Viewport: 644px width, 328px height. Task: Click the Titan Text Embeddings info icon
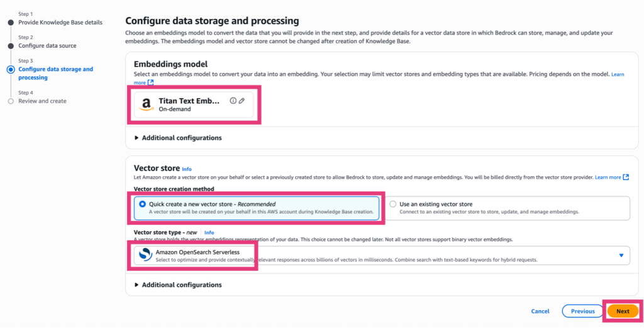tap(233, 101)
